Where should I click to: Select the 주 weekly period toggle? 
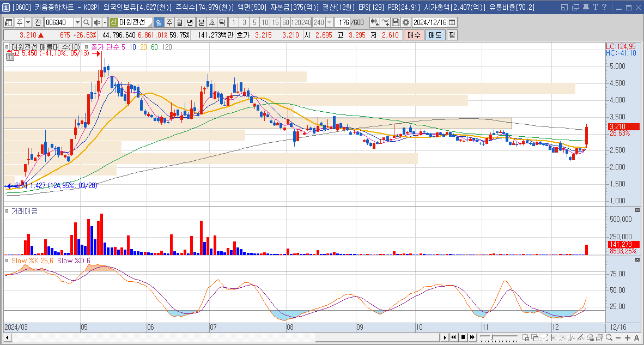tap(169, 22)
